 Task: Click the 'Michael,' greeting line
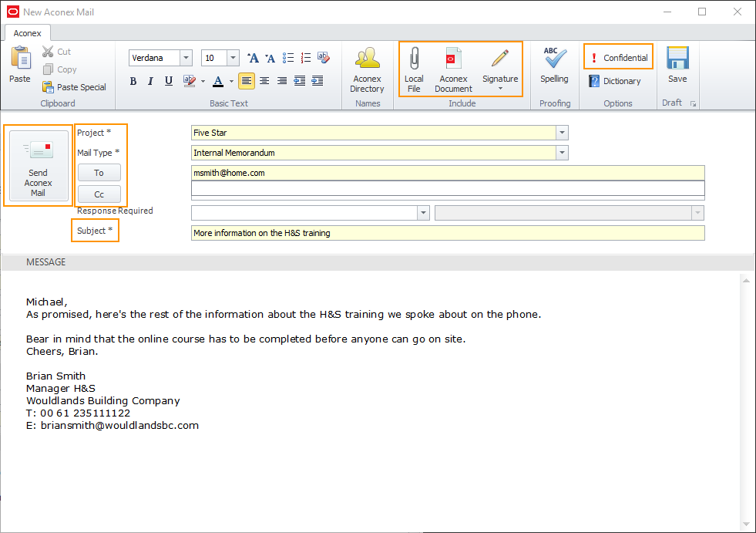[47, 302]
